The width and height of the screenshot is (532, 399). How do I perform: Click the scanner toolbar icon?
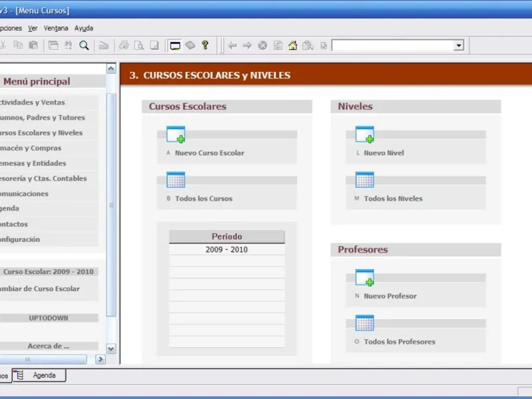(x=104, y=45)
